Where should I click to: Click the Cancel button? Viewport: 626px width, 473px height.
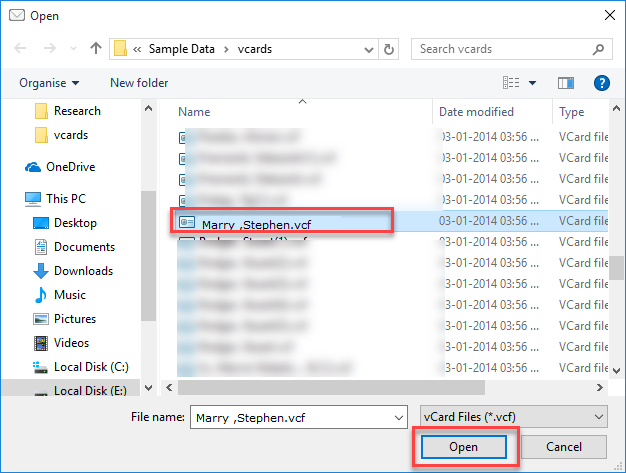[x=564, y=447]
